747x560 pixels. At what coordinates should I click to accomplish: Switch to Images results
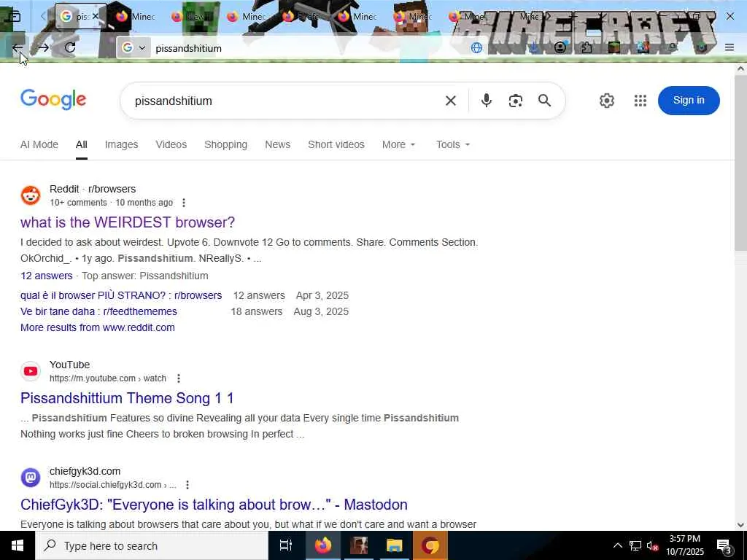[122, 144]
